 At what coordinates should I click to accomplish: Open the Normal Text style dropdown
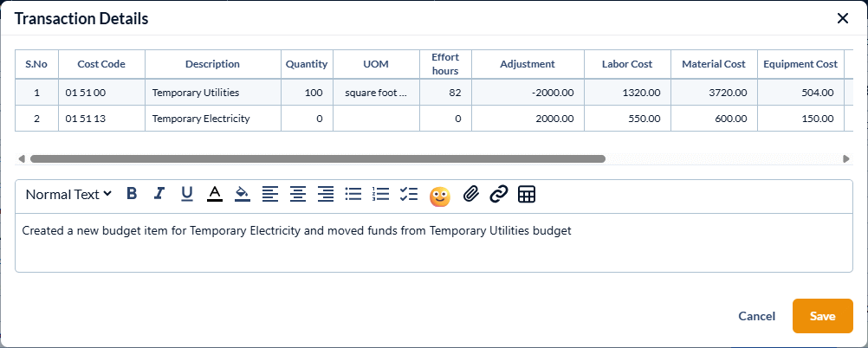pos(68,194)
